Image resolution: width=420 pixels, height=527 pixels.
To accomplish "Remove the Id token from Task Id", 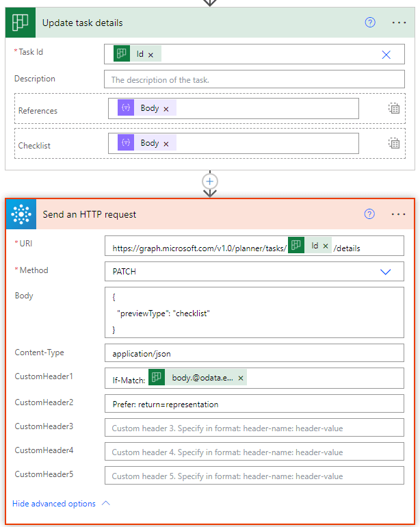I will click(x=150, y=55).
